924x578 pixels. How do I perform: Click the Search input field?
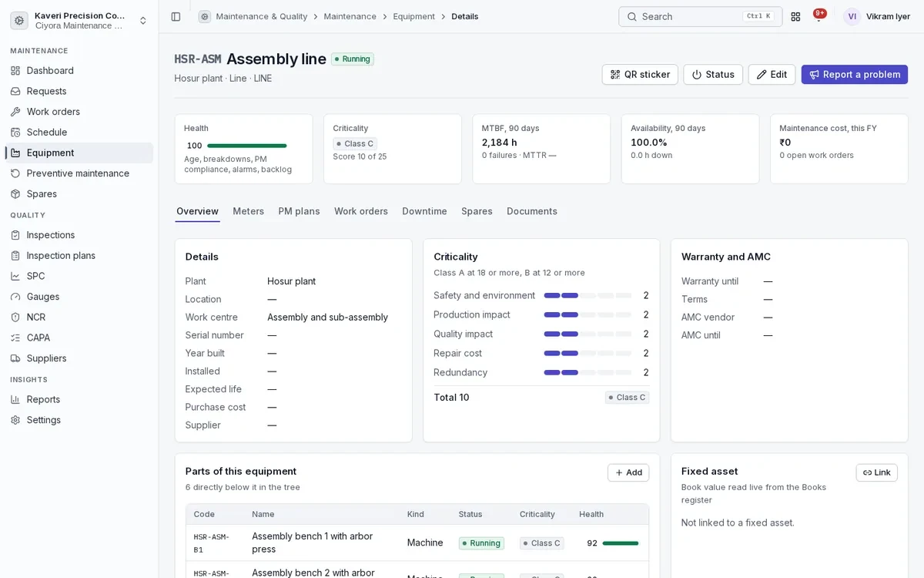coord(701,16)
